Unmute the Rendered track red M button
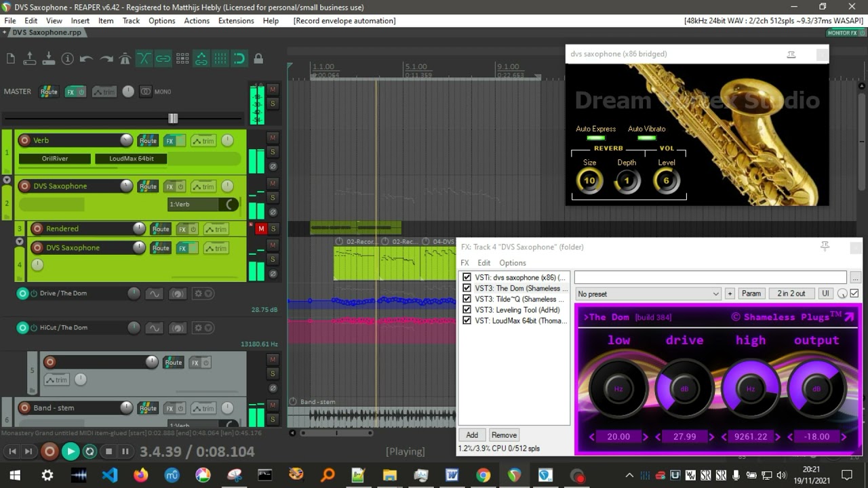 pyautogui.click(x=261, y=229)
